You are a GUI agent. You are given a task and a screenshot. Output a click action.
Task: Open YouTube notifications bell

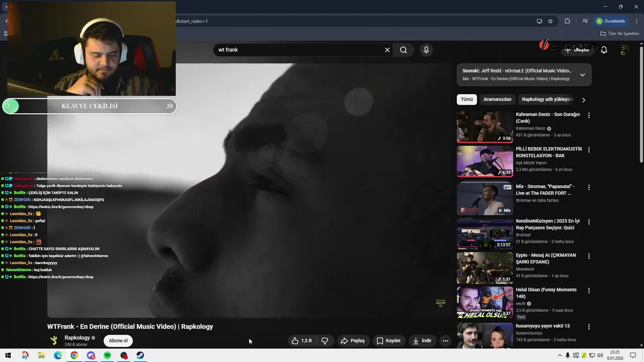(604, 50)
